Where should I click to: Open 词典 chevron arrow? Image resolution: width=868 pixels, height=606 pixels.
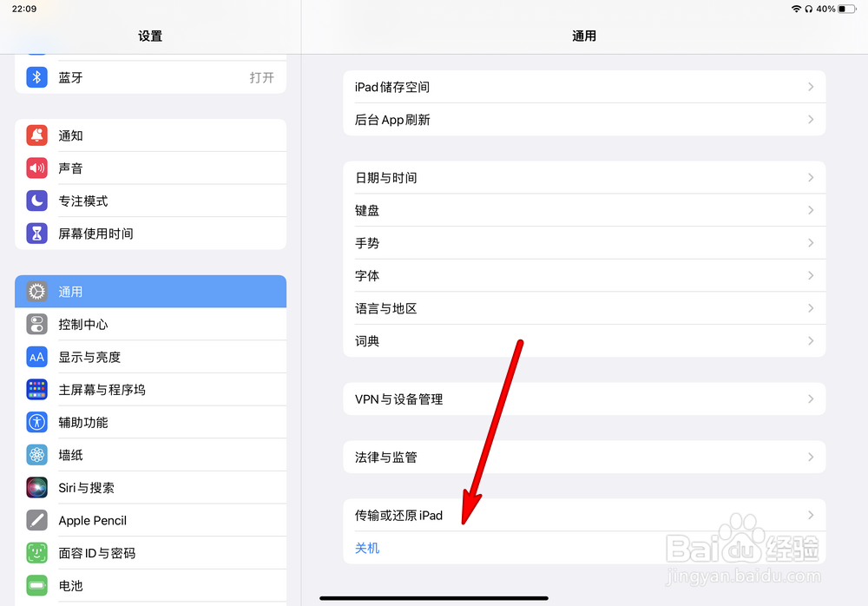pos(811,340)
